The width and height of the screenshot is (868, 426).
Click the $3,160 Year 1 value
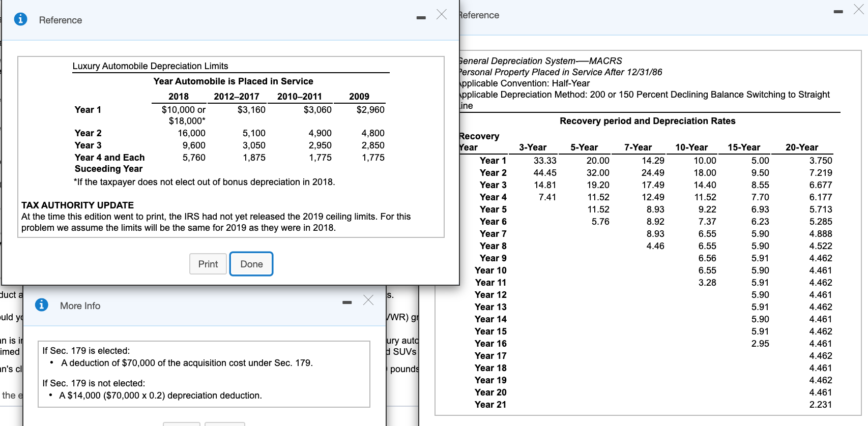[x=251, y=110]
